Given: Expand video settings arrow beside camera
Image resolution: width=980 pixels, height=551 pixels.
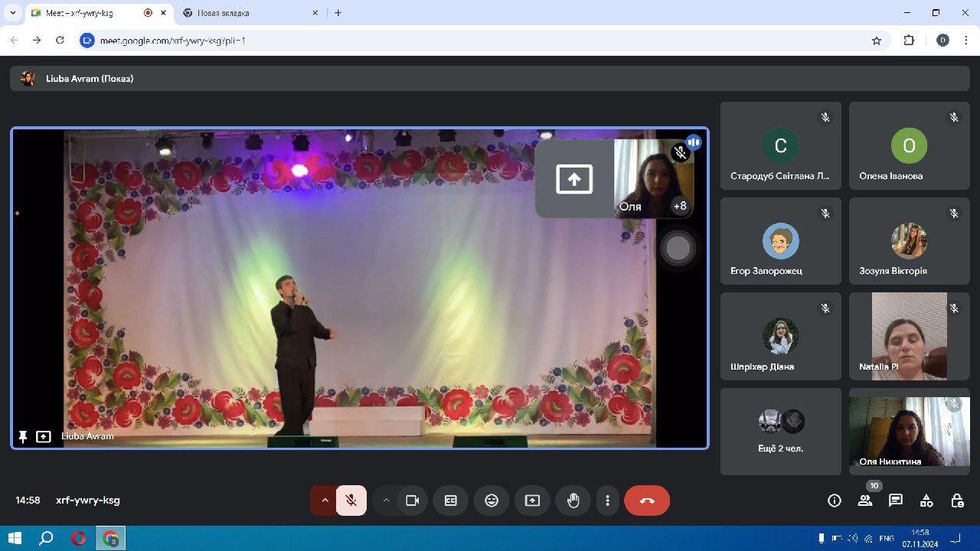Looking at the screenshot, I should (x=386, y=500).
